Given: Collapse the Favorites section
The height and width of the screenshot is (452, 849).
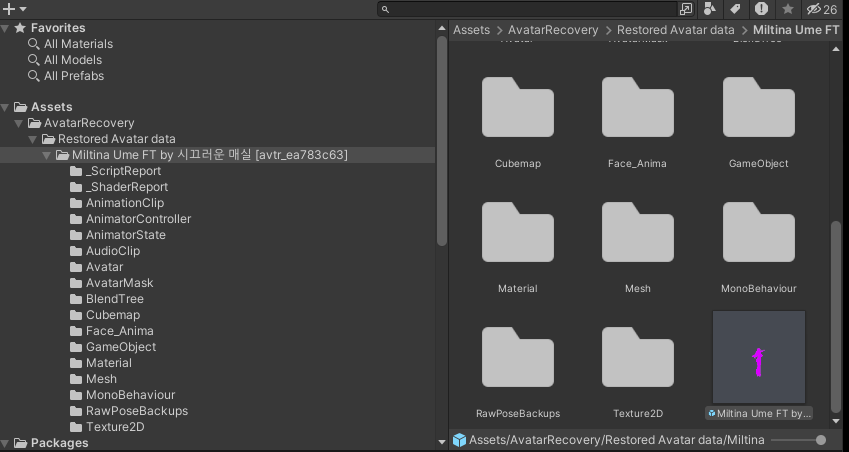Looking at the screenshot, I should pyautogui.click(x=5, y=28).
